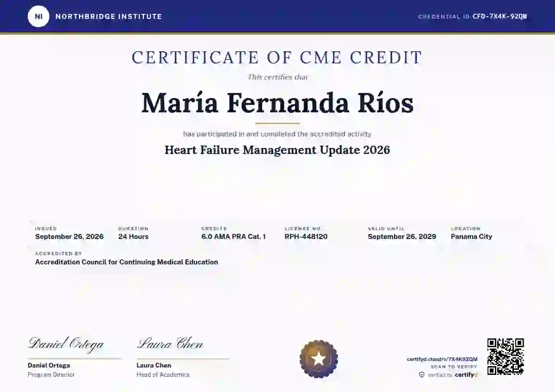Select valid until September 26, 2029
This screenshot has height=392, width=555.
coord(402,237)
